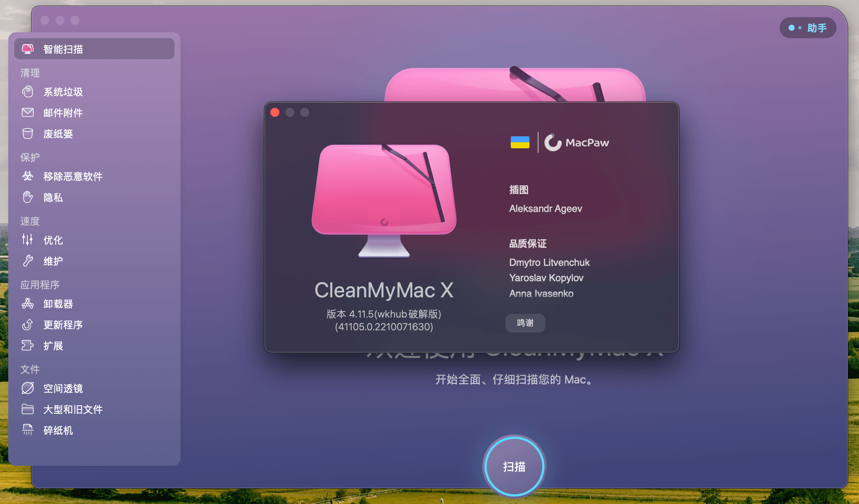Click the Uninstaller icon in the sidebar
859x504 pixels.
pos(28,303)
